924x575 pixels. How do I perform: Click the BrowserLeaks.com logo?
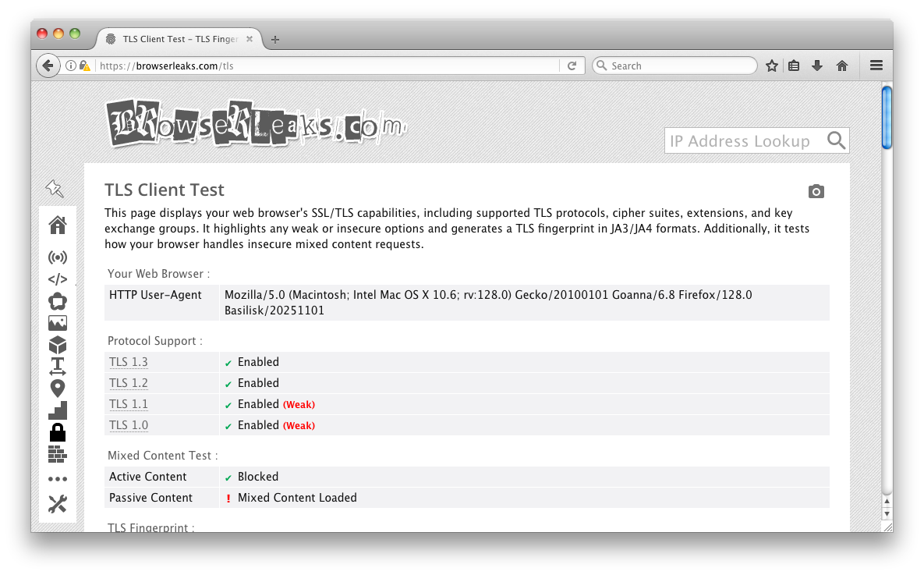(x=255, y=124)
